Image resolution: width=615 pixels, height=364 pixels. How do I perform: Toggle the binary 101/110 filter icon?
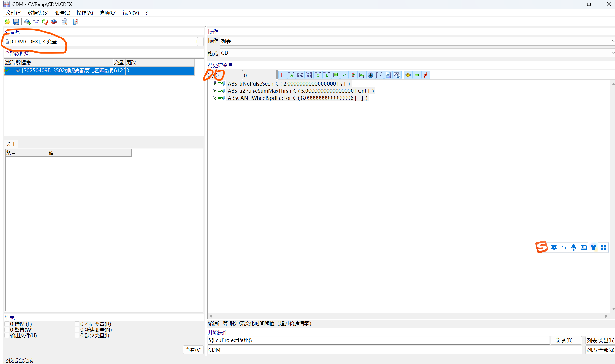pos(379,75)
